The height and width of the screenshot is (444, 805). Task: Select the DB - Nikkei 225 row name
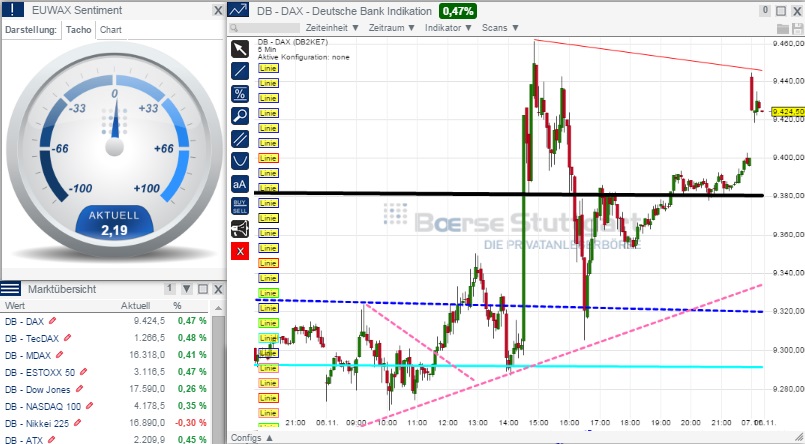click(37, 423)
